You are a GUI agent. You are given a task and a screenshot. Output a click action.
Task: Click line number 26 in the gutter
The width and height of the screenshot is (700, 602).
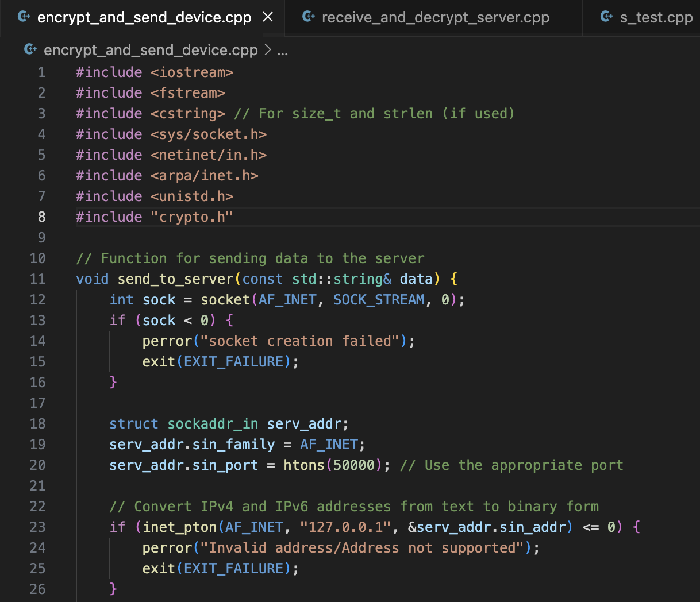pyautogui.click(x=38, y=589)
